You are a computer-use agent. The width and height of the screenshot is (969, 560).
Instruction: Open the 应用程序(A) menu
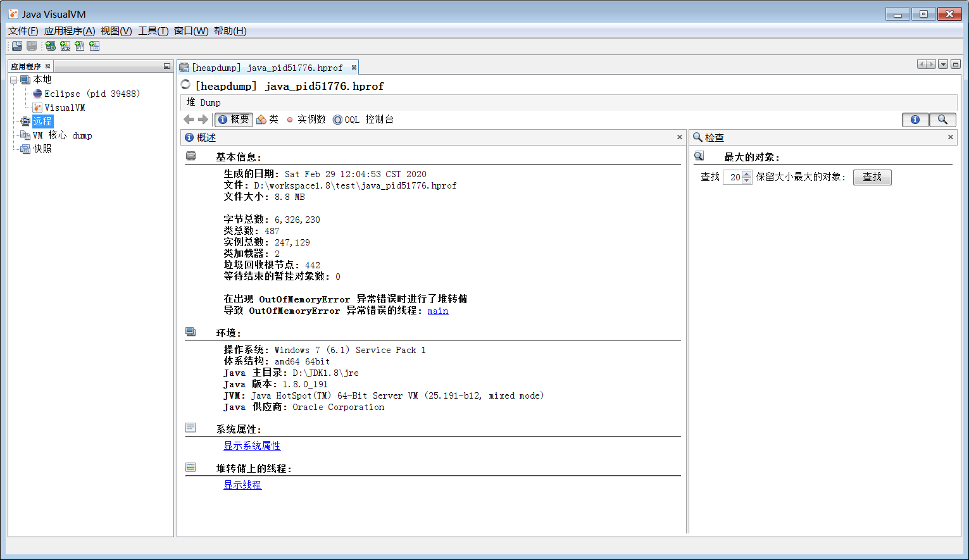click(x=70, y=31)
